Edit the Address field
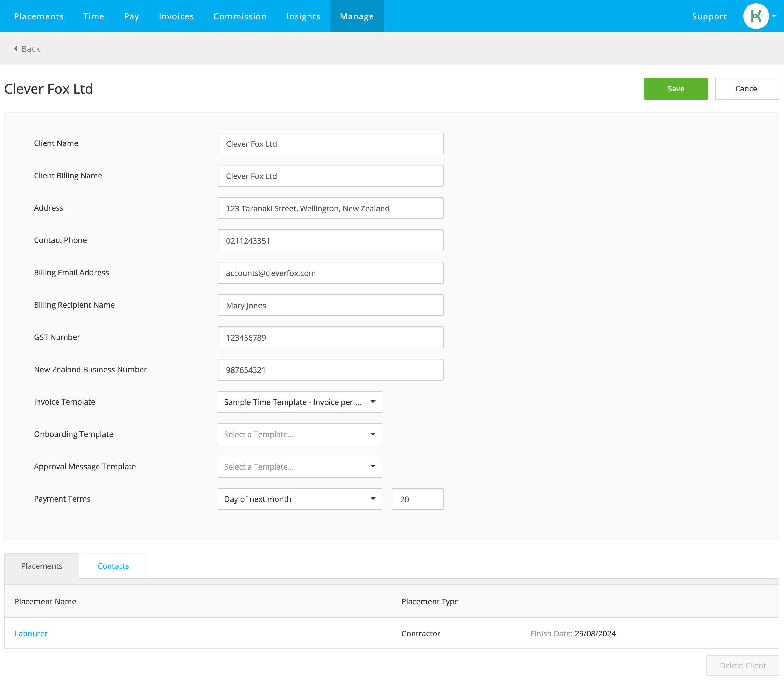This screenshot has height=680, width=784. [x=330, y=208]
